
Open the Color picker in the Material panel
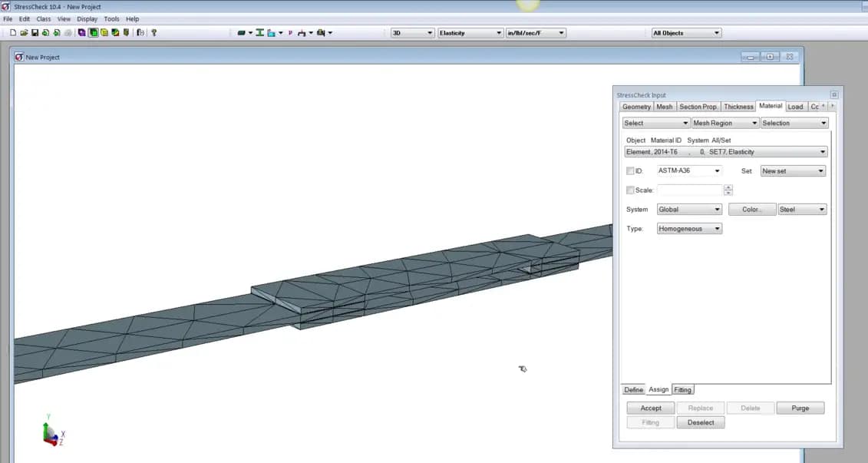pyautogui.click(x=752, y=209)
